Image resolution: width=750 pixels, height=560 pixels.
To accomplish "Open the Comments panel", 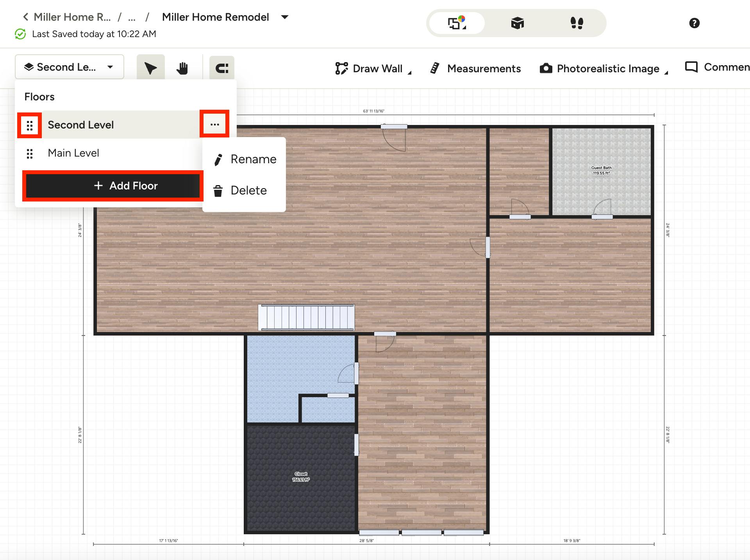I will pos(718,67).
